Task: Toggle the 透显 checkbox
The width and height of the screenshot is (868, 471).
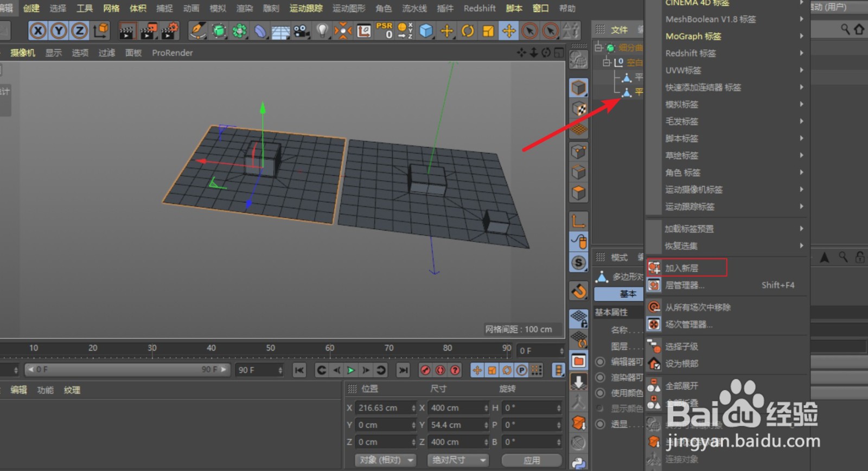Action: 600,424
